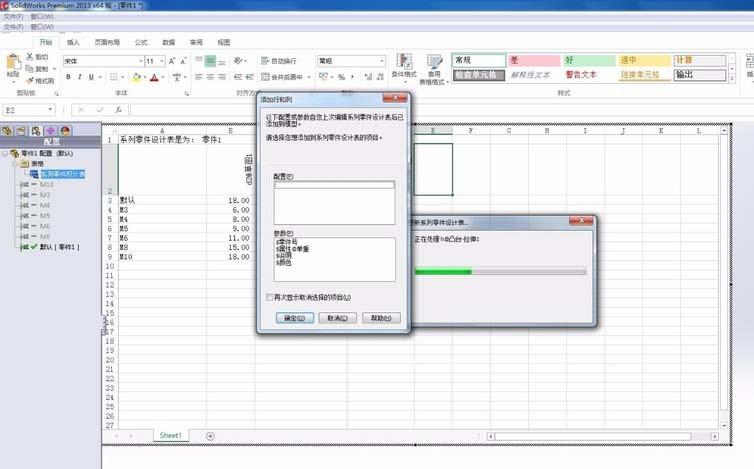Screen dimensions: 754x469
Task: Collapse the 表格 folder in configuration tree
Action: click(15, 164)
